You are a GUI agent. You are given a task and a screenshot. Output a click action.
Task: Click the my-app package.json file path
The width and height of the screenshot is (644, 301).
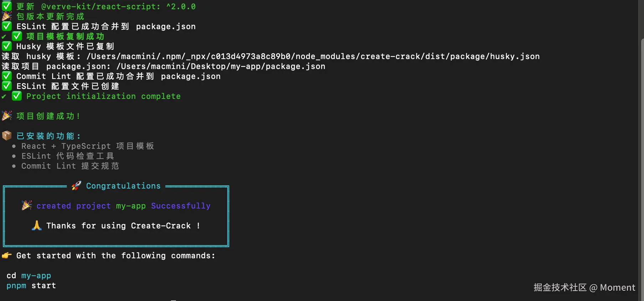[221, 66]
